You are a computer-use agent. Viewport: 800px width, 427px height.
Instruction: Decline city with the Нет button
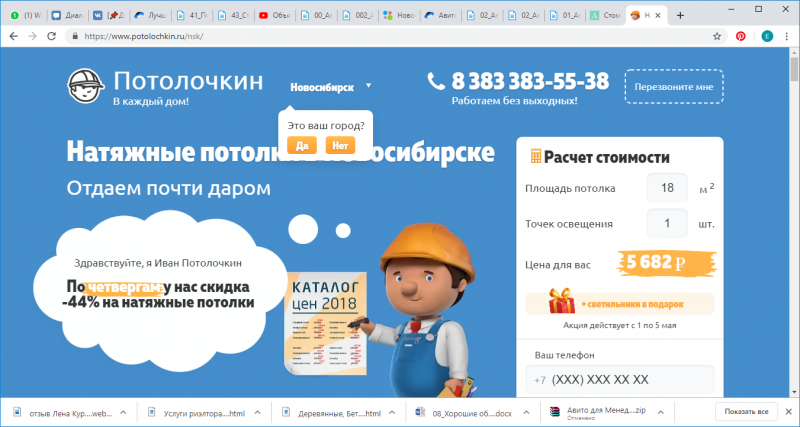tap(340, 145)
